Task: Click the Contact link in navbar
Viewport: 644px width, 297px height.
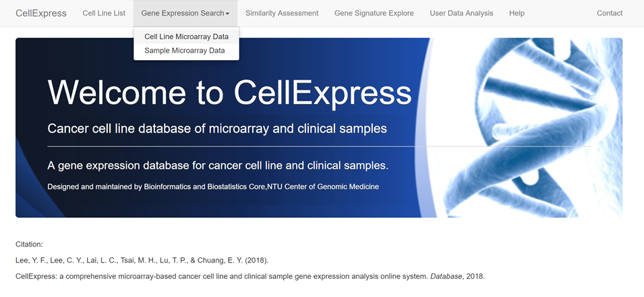Action: click(x=610, y=13)
